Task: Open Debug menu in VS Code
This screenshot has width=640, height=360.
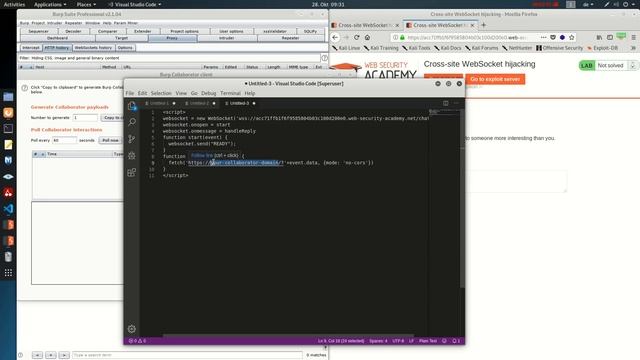Action: pyautogui.click(x=209, y=93)
